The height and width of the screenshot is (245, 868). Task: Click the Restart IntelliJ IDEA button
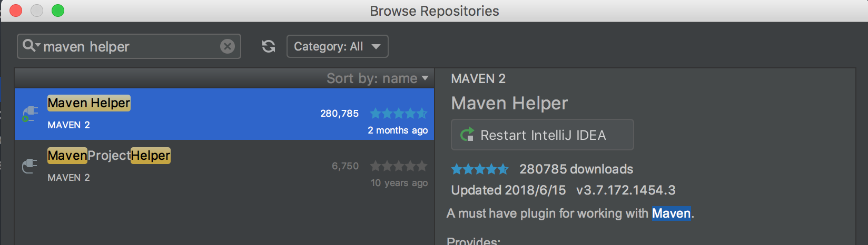[x=542, y=135]
